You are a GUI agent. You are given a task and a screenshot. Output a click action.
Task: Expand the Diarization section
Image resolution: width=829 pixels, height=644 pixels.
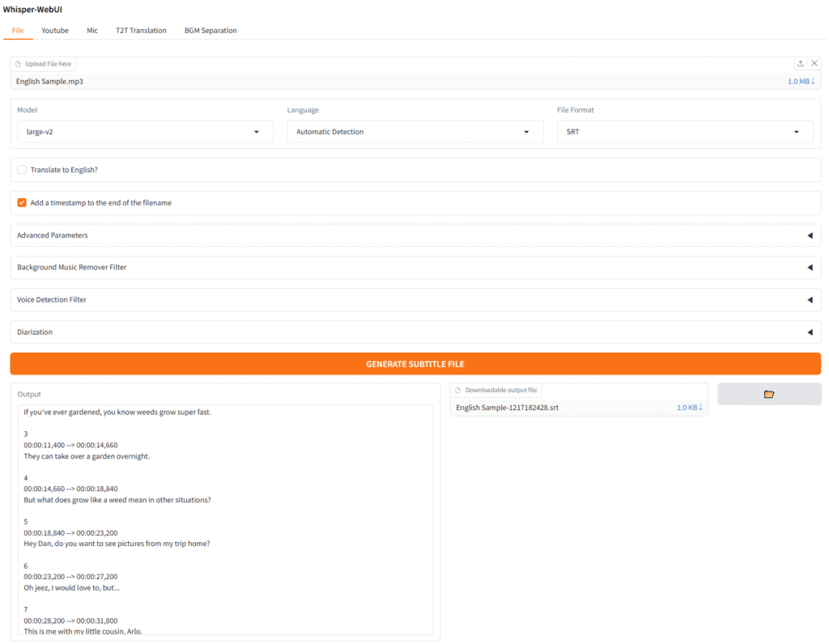pos(414,332)
